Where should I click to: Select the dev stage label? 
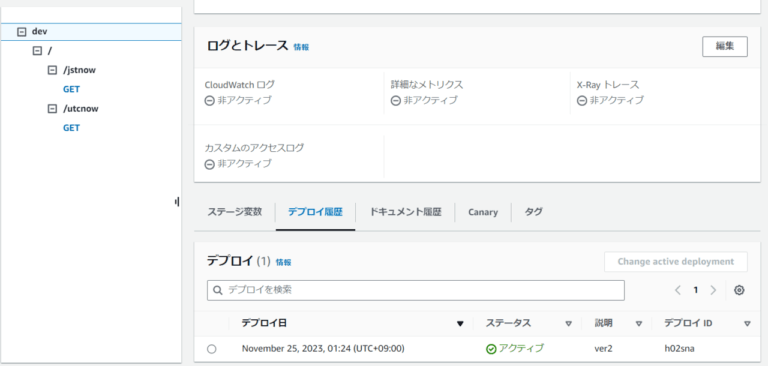point(39,31)
